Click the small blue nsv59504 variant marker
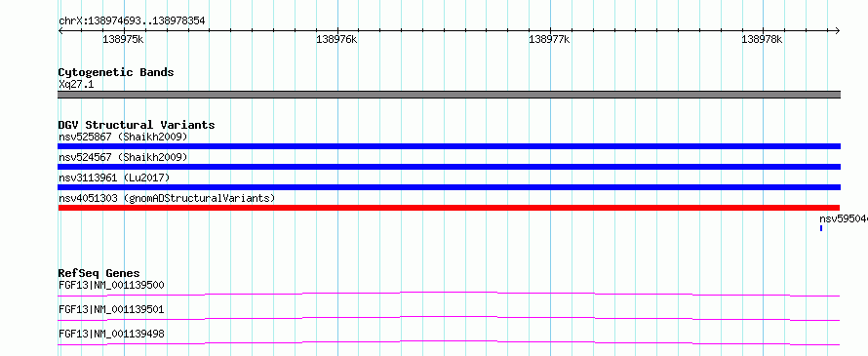Screen dimensions: 868x356 click(821, 228)
